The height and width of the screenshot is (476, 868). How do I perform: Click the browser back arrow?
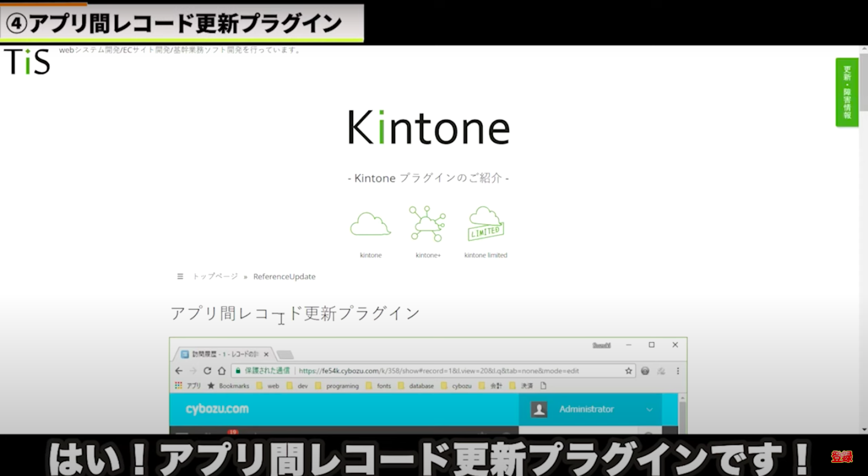[178, 371]
